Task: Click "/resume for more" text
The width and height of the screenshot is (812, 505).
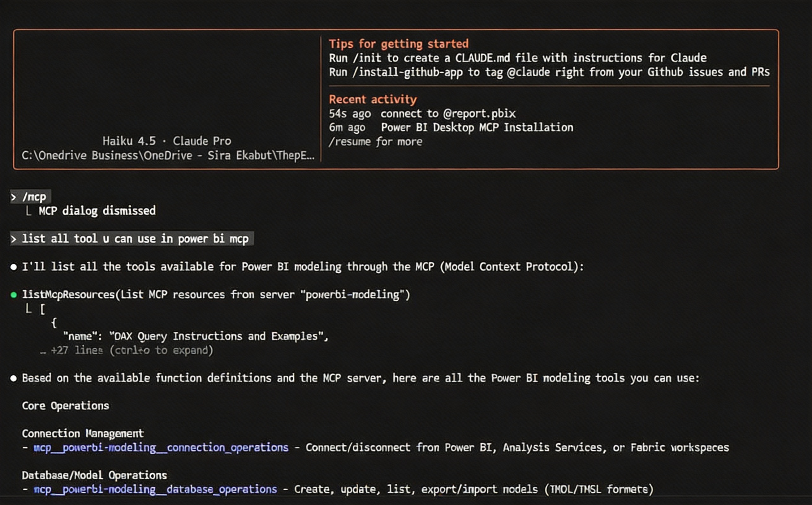Action: click(375, 142)
